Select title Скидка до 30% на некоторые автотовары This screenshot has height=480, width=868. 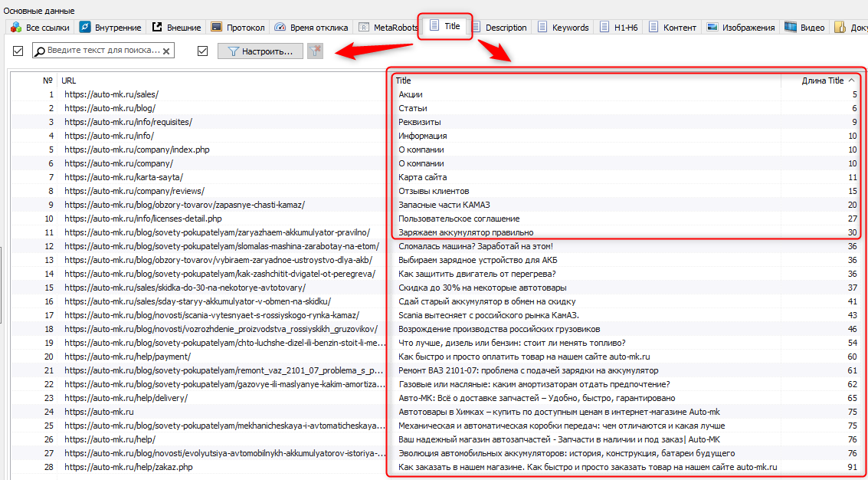click(x=482, y=288)
